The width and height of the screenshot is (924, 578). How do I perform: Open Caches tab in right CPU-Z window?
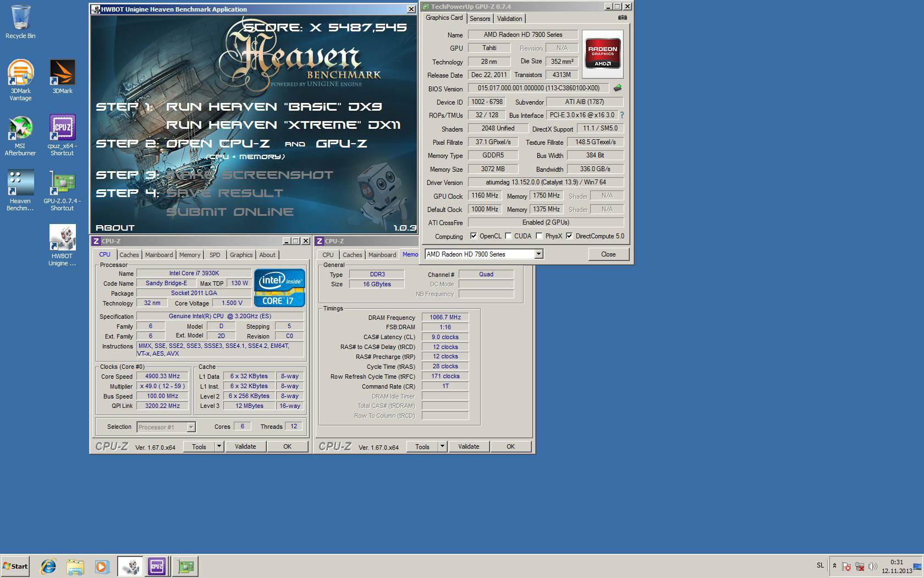[x=353, y=255]
